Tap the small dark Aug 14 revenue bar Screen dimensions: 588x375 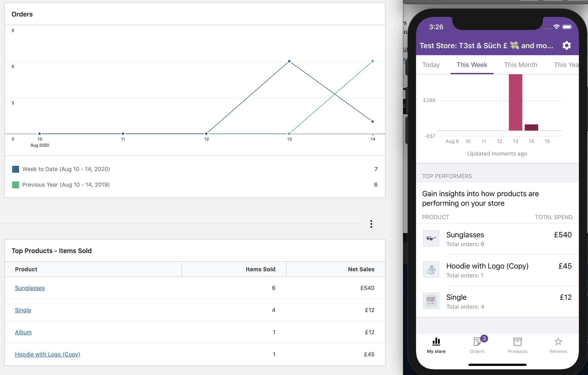coord(531,127)
